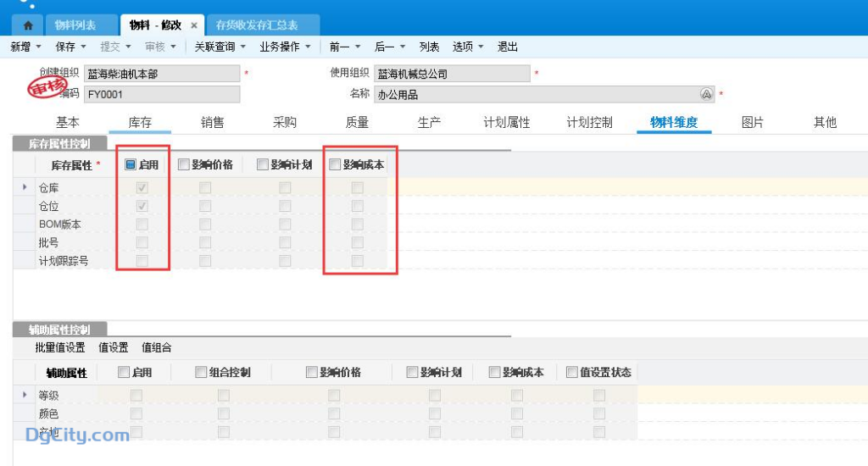Image resolution: width=868 pixels, height=466 pixels.
Task: Toggle the 启用 header checkbox for 库存属性
Action: [131, 164]
